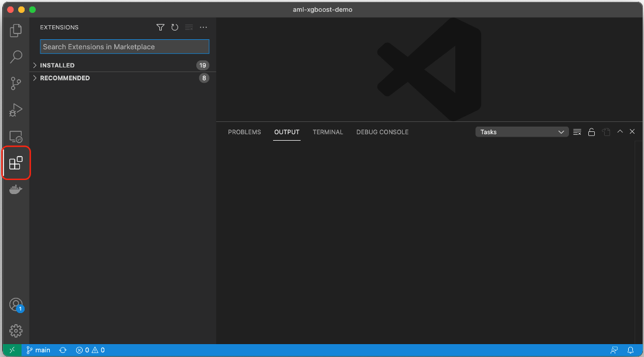Toggle output scroll lock

591,132
